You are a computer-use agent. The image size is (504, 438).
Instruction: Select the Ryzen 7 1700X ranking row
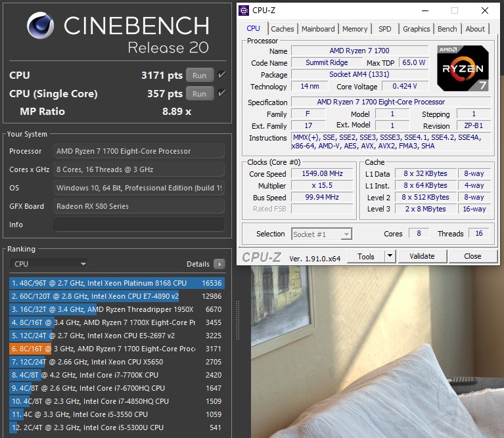coord(117,322)
